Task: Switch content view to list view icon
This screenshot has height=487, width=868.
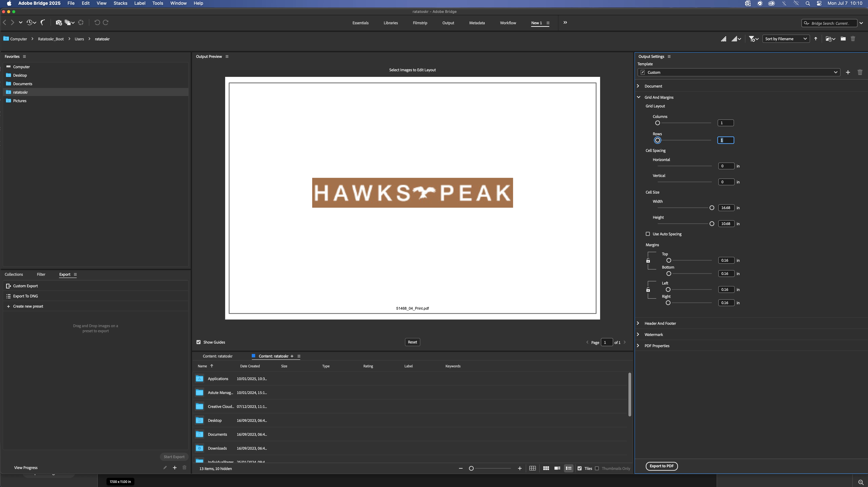Action: tap(568, 469)
